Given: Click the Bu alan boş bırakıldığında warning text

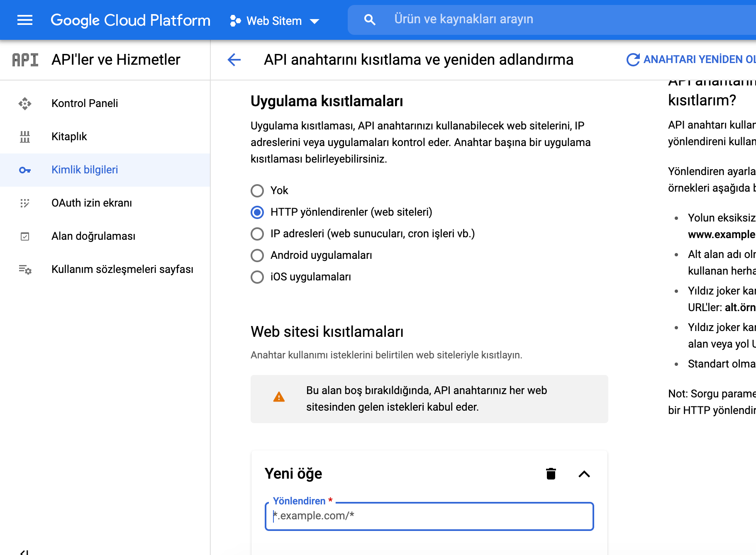Looking at the screenshot, I should click(x=427, y=399).
